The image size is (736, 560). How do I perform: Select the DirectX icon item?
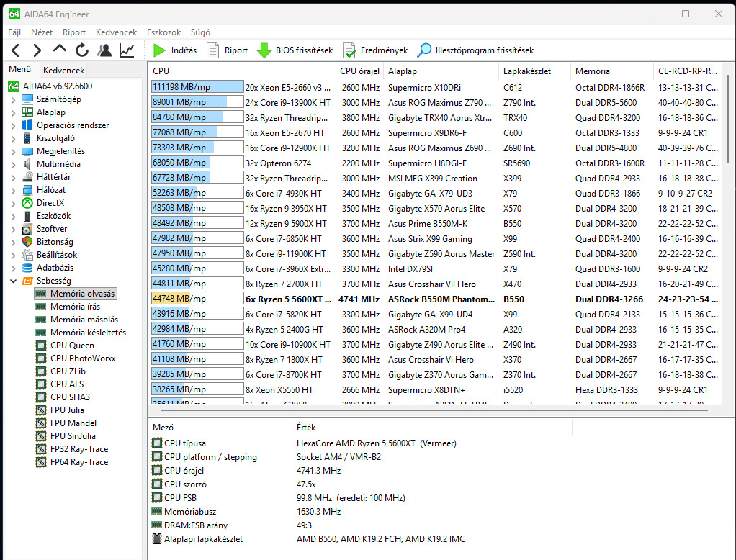tap(27, 203)
